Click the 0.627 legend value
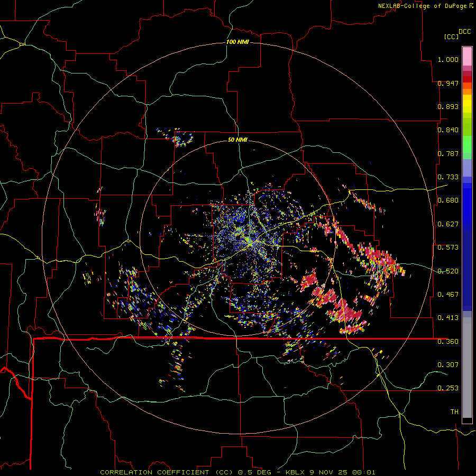Viewport: 476px width, 476px height. click(x=448, y=224)
